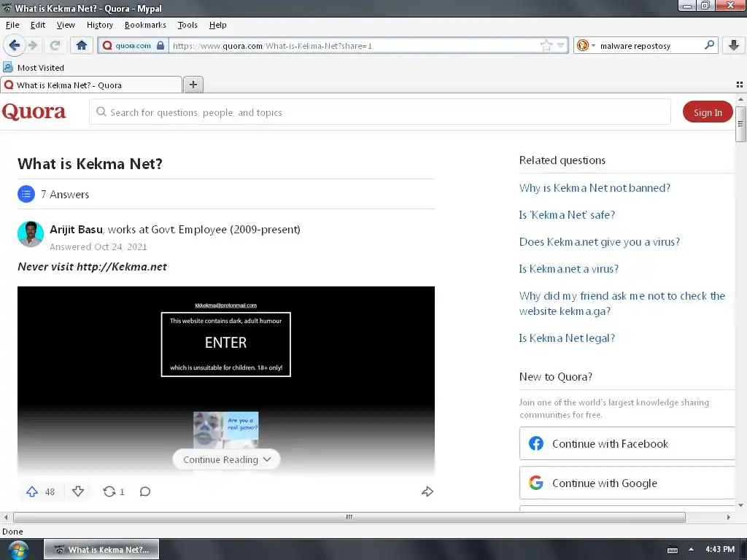Open the Windows Start button

[x=18, y=550]
